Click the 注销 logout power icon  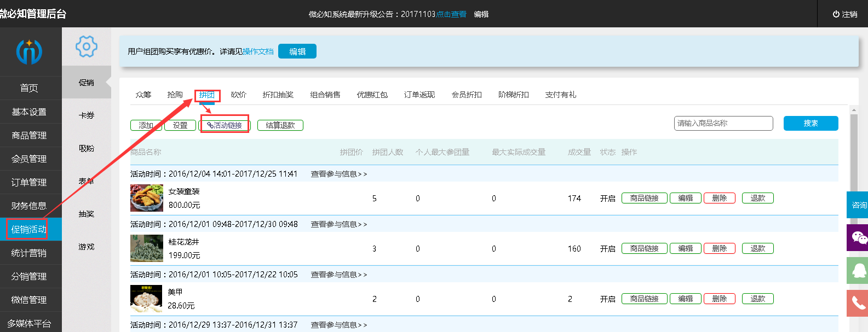pos(836,14)
